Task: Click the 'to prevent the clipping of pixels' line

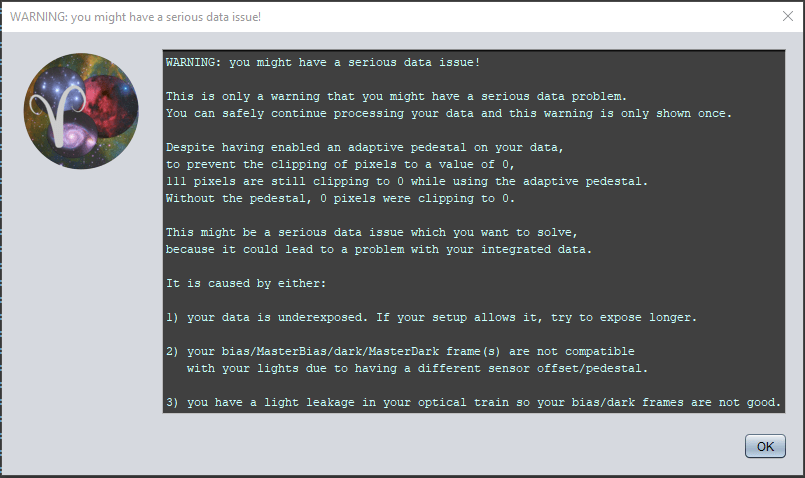Action: coord(340,164)
